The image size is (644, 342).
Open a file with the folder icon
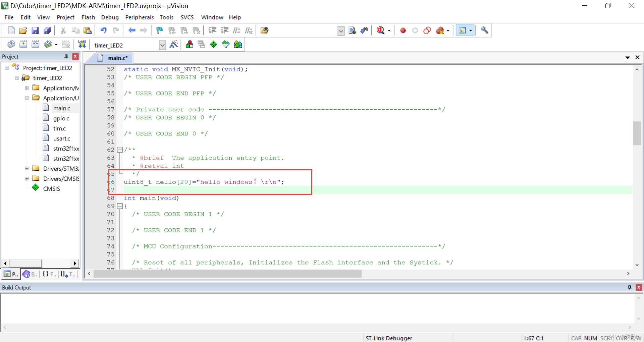click(x=23, y=31)
